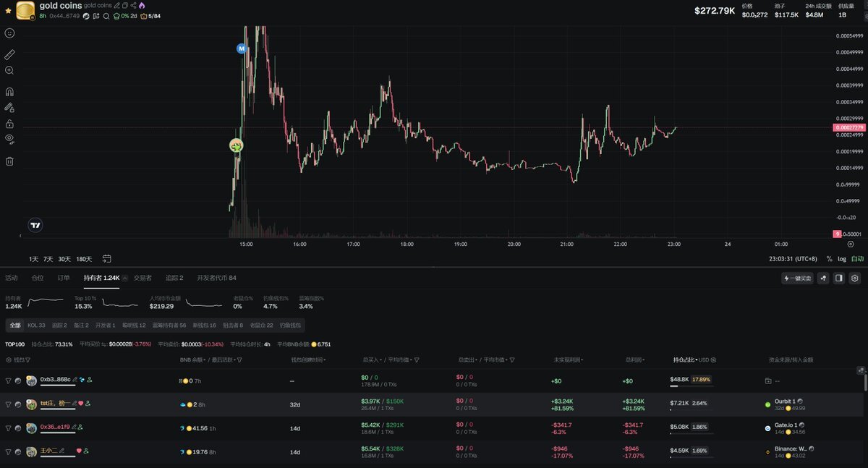The width and height of the screenshot is (868, 468).
Task: Click the 一键买卖 quick trade button
Action: pos(797,278)
